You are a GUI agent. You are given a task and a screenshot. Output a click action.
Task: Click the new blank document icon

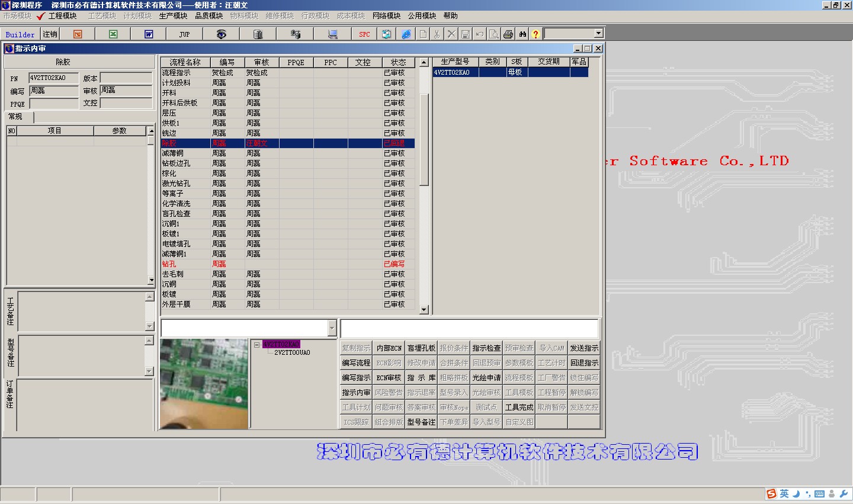tap(423, 34)
